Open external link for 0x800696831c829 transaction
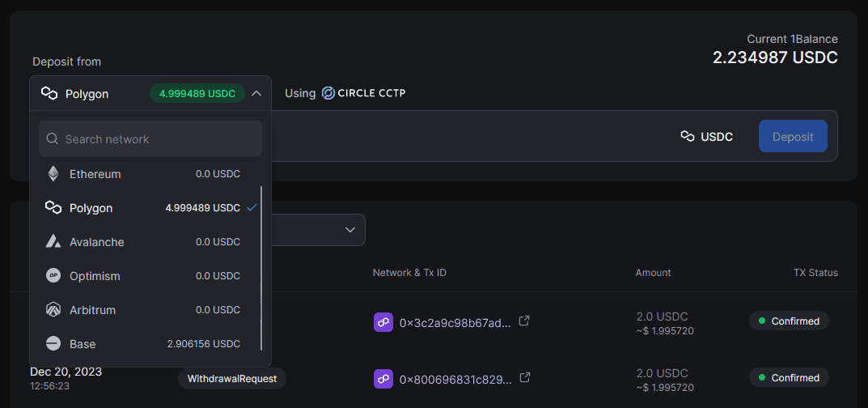This screenshot has width=868, height=408. point(524,378)
